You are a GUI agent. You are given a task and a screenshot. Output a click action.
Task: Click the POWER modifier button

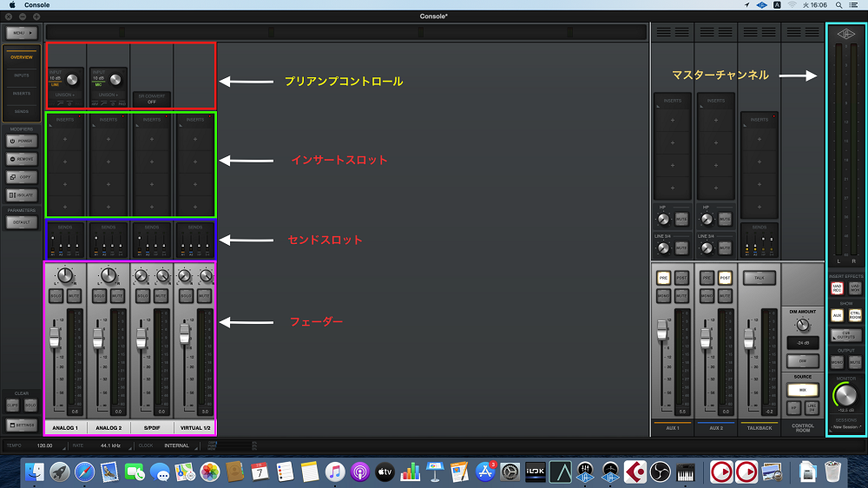click(x=22, y=141)
